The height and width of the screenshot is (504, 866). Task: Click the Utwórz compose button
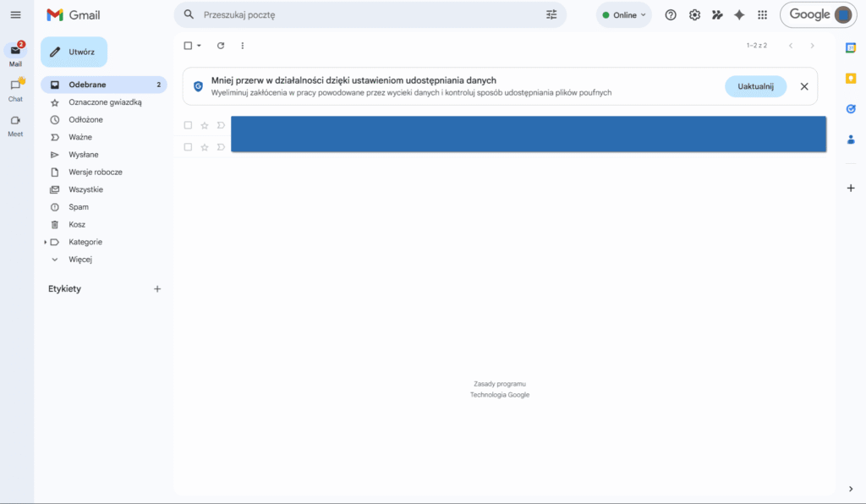[74, 52]
